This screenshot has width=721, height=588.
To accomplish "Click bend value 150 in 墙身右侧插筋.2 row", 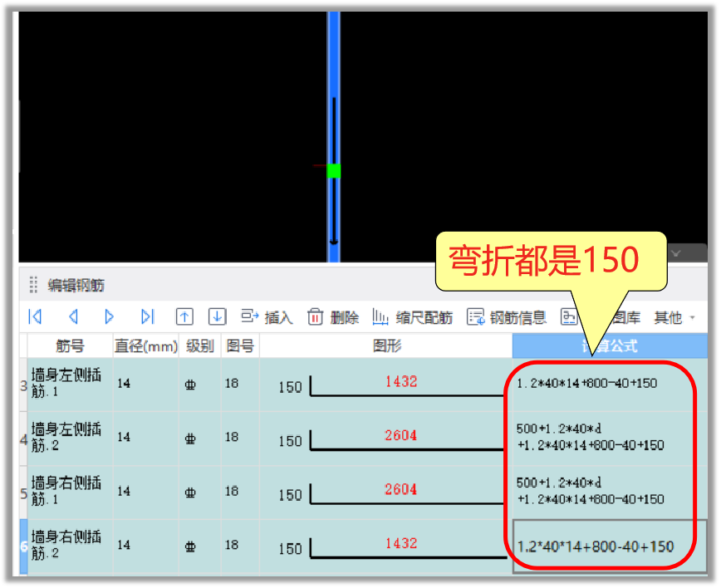I will pos(290,550).
